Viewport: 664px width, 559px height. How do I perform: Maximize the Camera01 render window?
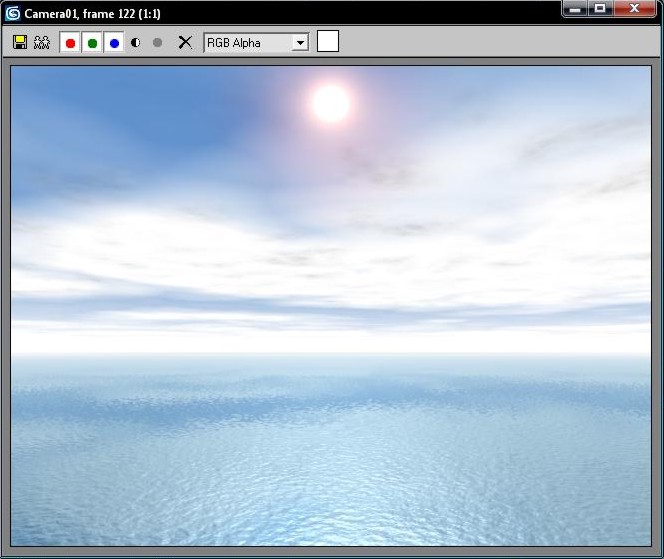point(600,8)
